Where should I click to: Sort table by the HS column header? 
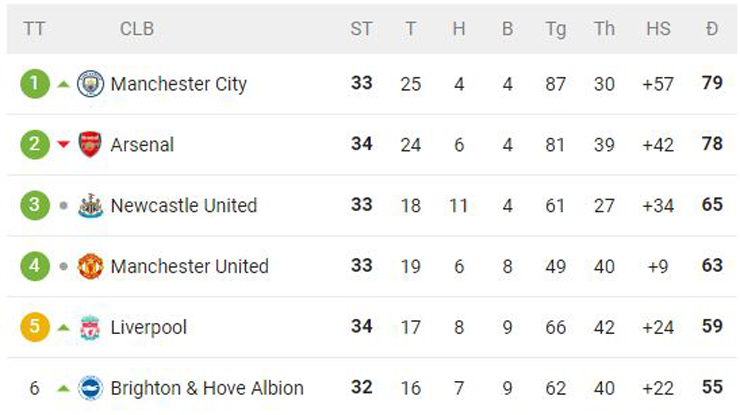pyautogui.click(x=658, y=29)
